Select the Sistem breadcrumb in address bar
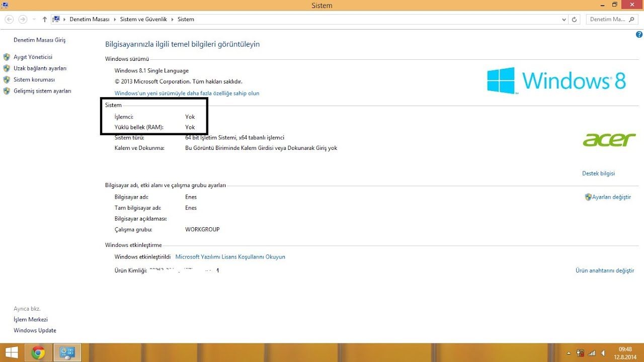The image size is (644, 362). coord(186,19)
